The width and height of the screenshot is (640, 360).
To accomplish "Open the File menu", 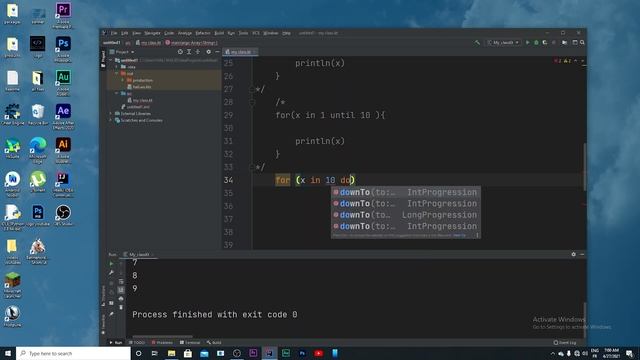I will pos(114,33).
